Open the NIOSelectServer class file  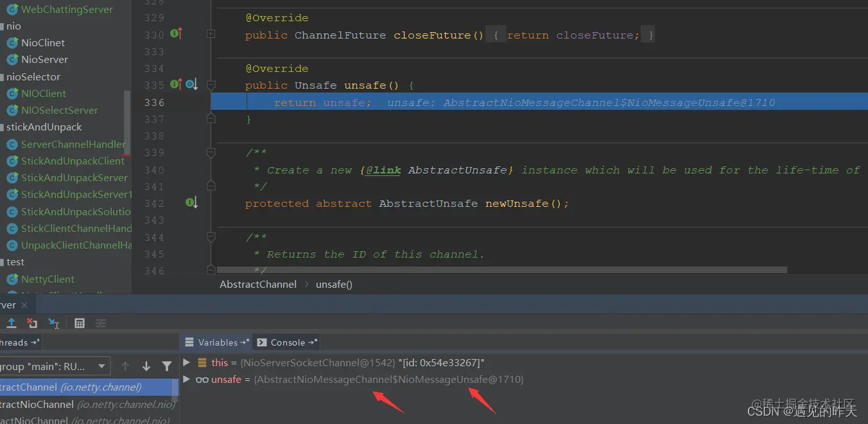(60, 110)
